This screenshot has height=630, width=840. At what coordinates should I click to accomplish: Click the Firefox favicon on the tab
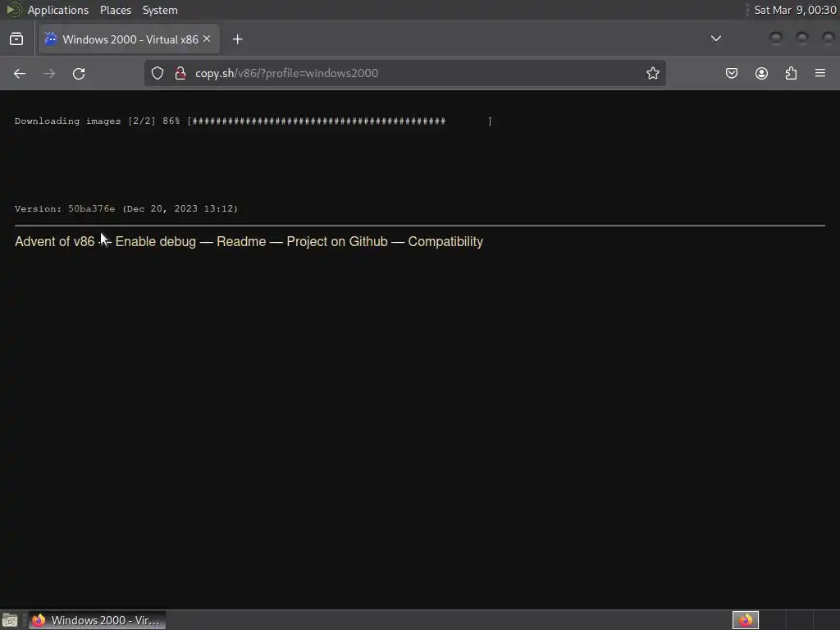[51, 39]
